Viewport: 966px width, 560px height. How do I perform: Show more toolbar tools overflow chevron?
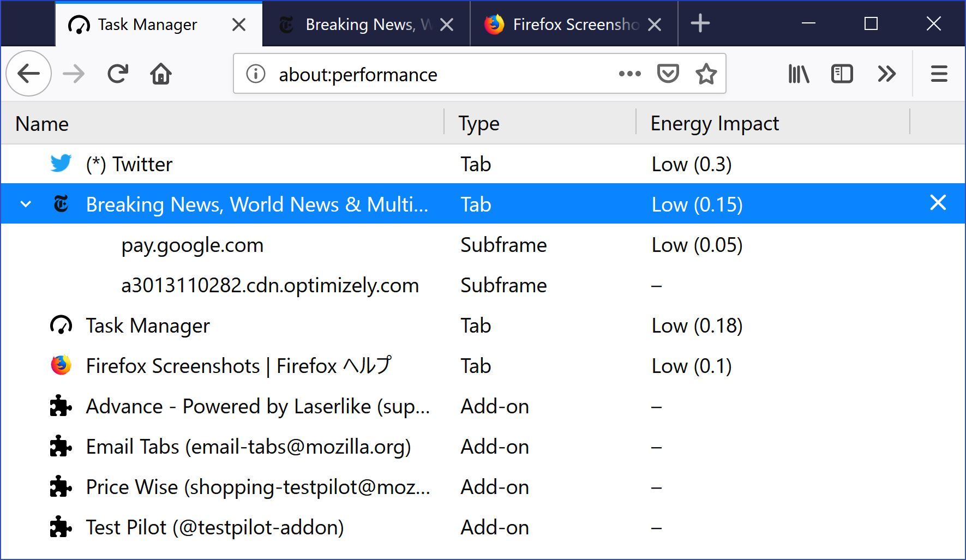click(x=887, y=74)
